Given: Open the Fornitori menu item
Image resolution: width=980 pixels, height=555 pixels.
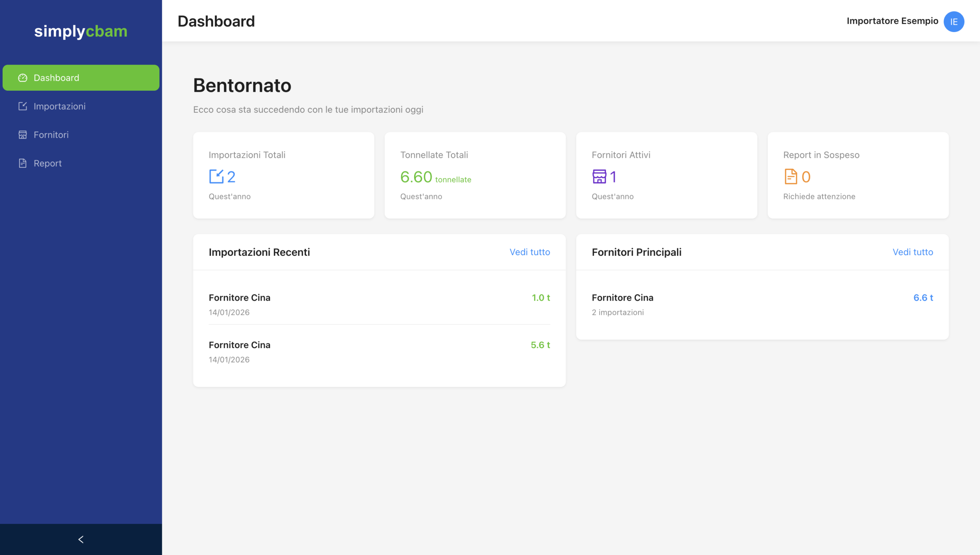Looking at the screenshot, I should coord(51,135).
